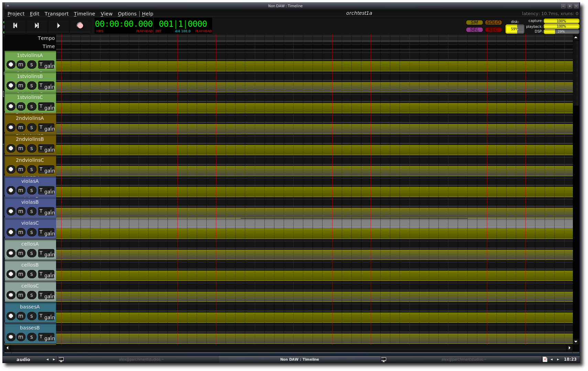Image resolution: width=588 pixels, height=371 pixels.
Task: Open the take menu on 1stviolinsB
Action: point(41,86)
